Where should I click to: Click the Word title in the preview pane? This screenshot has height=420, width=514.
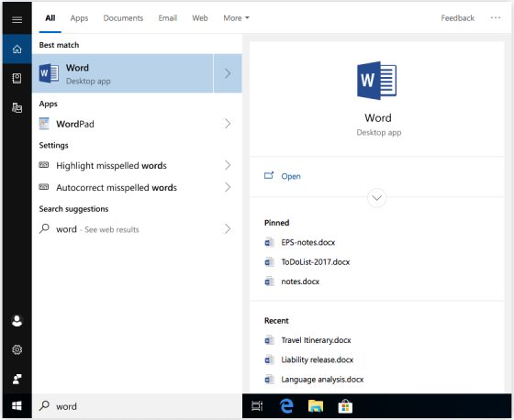click(x=378, y=118)
